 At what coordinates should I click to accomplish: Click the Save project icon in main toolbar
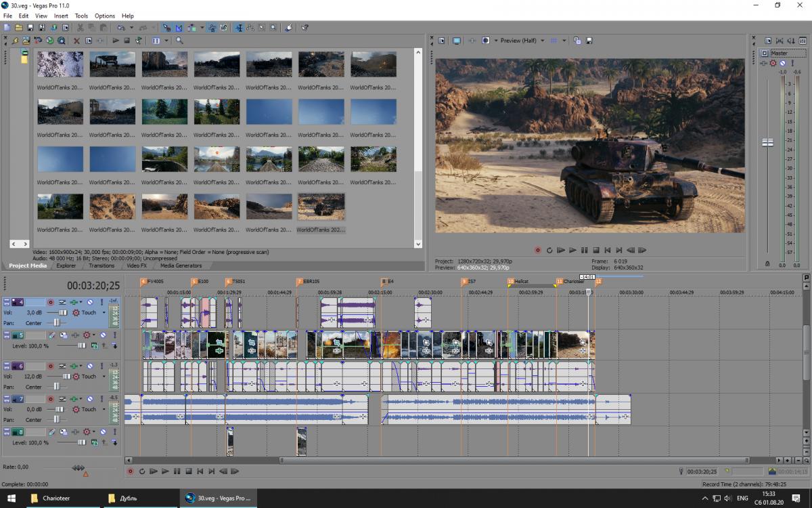click(x=30, y=28)
